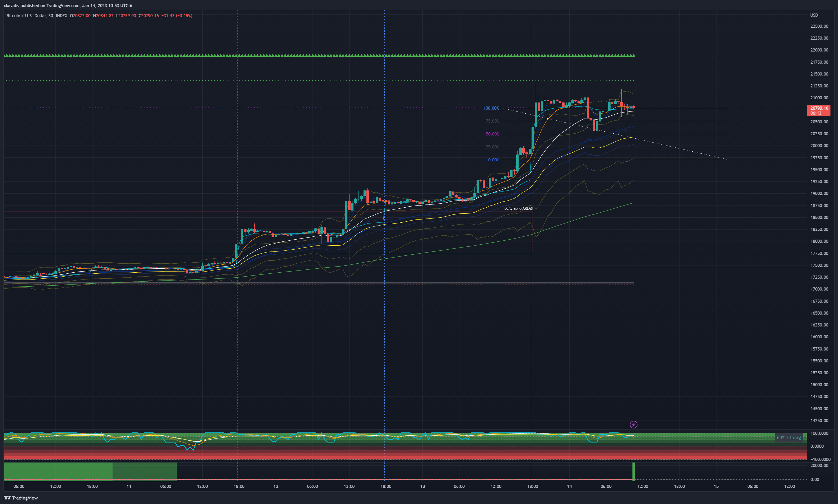Click the 22500.00 price axis label
Image resolution: width=838 pixels, height=504 pixels.
[819, 26]
